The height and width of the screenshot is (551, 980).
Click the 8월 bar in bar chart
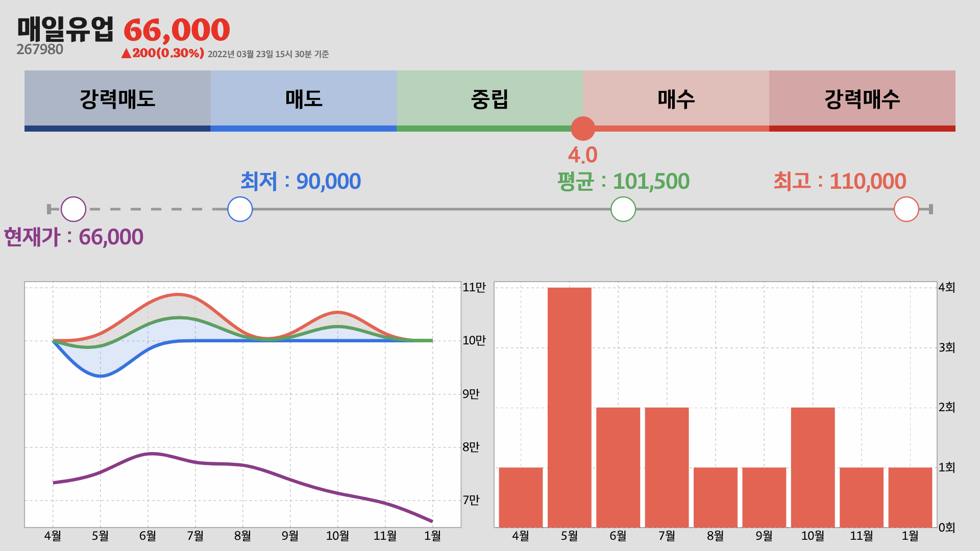(716, 497)
